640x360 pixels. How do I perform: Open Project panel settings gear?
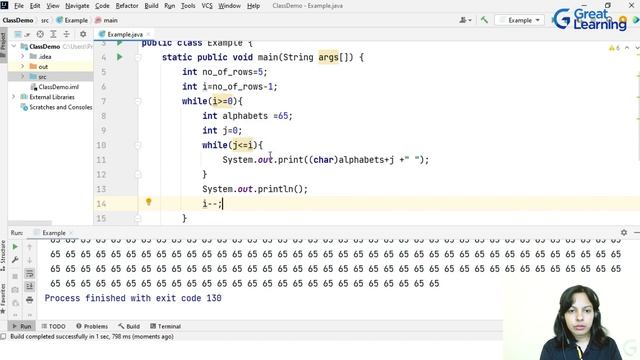tap(83, 34)
